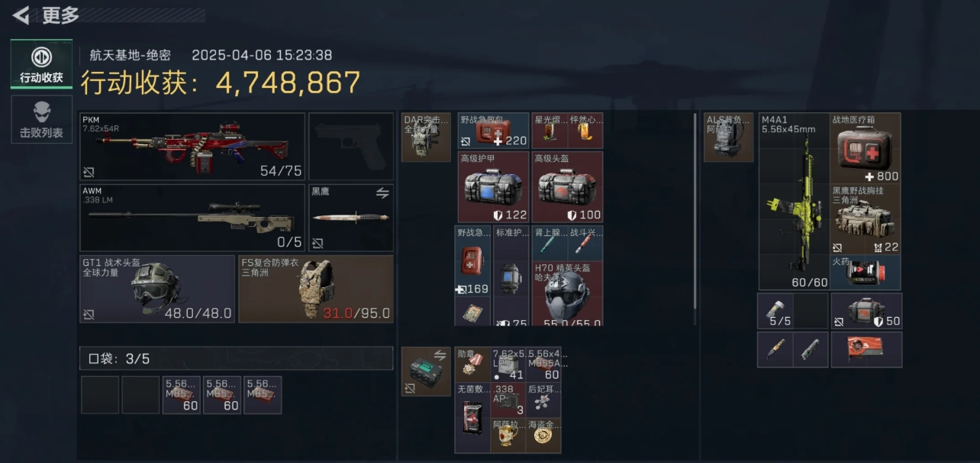Viewport: 980px width, 463px height.
Task: Click the first empty pocket slot
Action: pos(100,395)
